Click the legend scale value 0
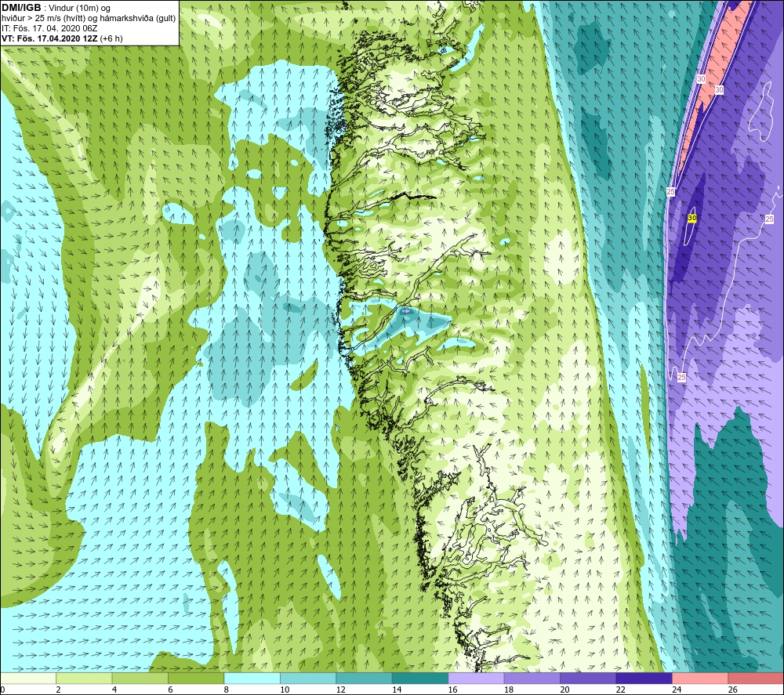Image resolution: width=784 pixels, height=695 pixels. pos(2,690)
